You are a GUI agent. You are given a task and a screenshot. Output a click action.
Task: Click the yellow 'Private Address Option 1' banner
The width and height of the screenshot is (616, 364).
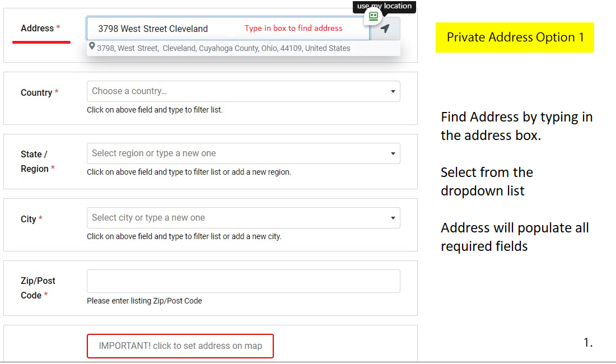(515, 38)
